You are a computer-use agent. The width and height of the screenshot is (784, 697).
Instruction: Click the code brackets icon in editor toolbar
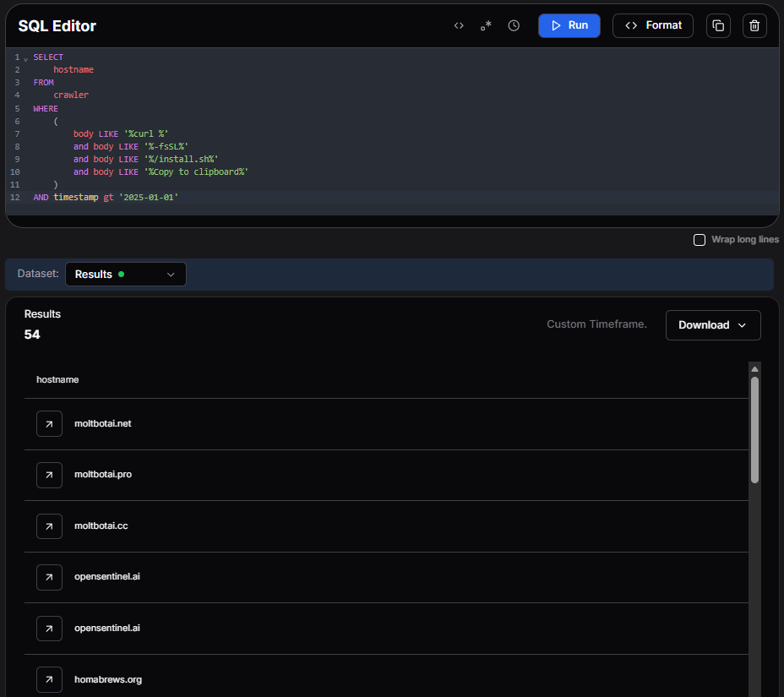point(459,25)
